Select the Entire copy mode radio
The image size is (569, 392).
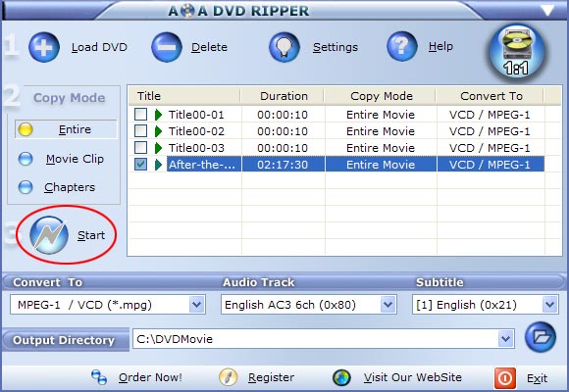26,129
